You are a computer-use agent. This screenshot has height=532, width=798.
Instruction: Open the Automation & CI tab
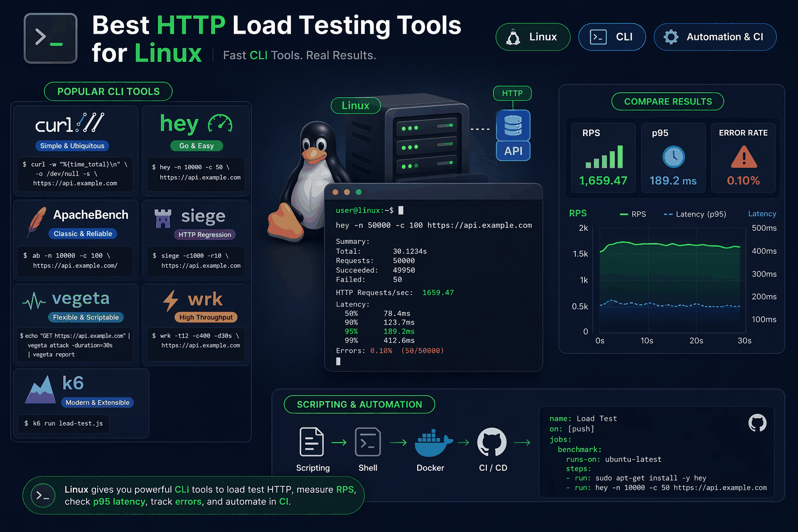(x=715, y=36)
